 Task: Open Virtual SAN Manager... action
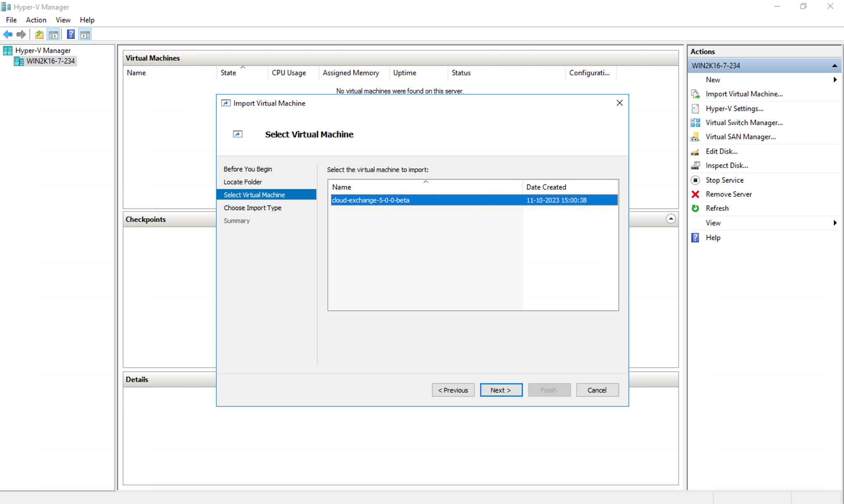click(x=741, y=137)
